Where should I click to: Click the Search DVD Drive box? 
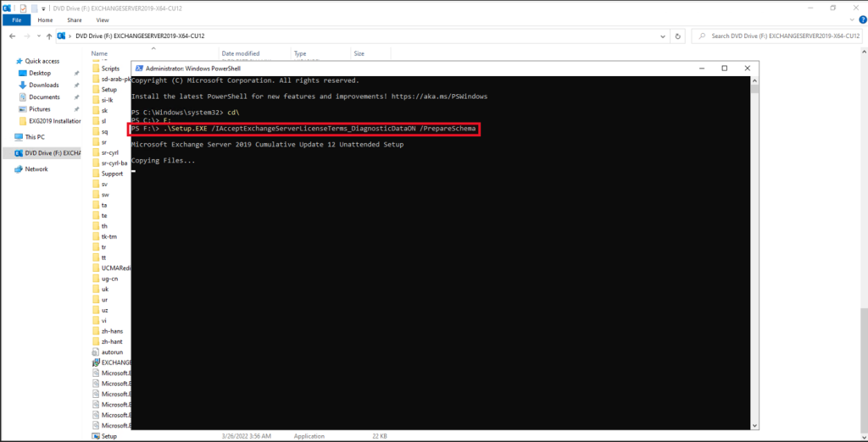778,36
